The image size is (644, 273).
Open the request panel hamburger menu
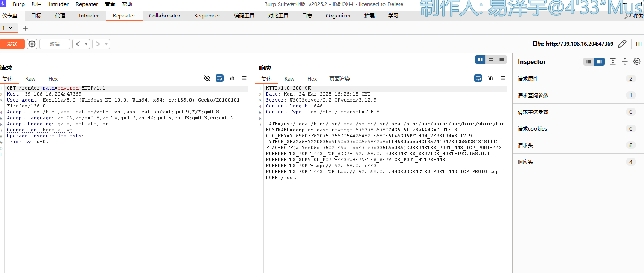coord(244,78)
